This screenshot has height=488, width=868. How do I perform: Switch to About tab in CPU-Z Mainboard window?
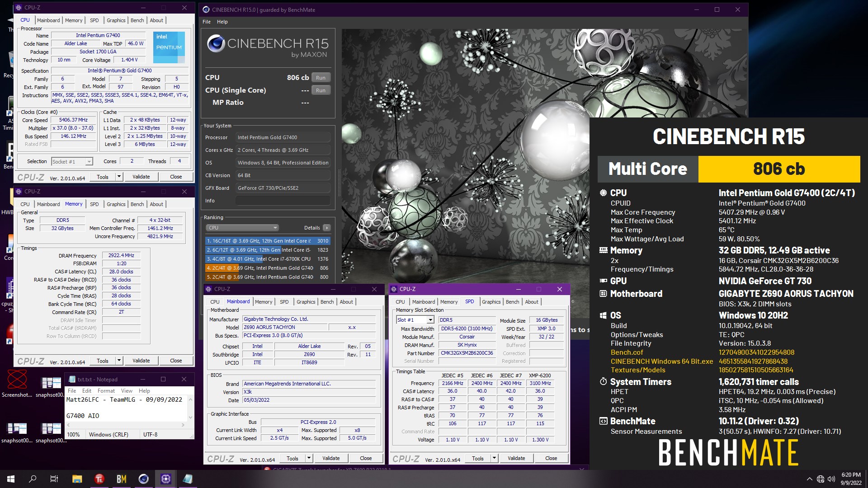(x=346, y=302)
